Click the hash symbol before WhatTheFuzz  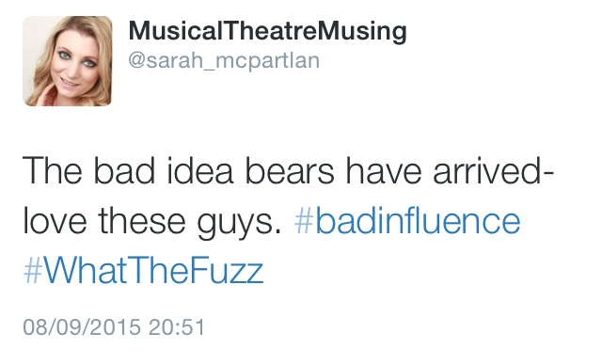tap(33, 271)
